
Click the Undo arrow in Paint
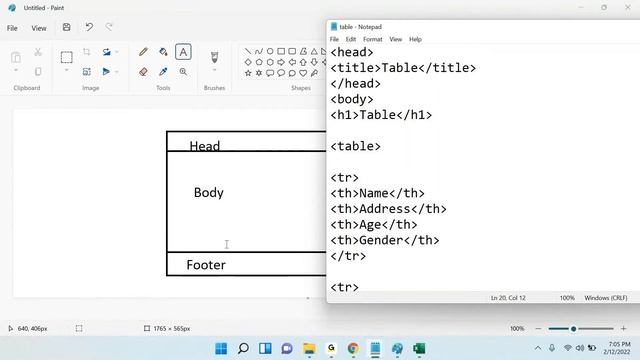tap(89, 27)
